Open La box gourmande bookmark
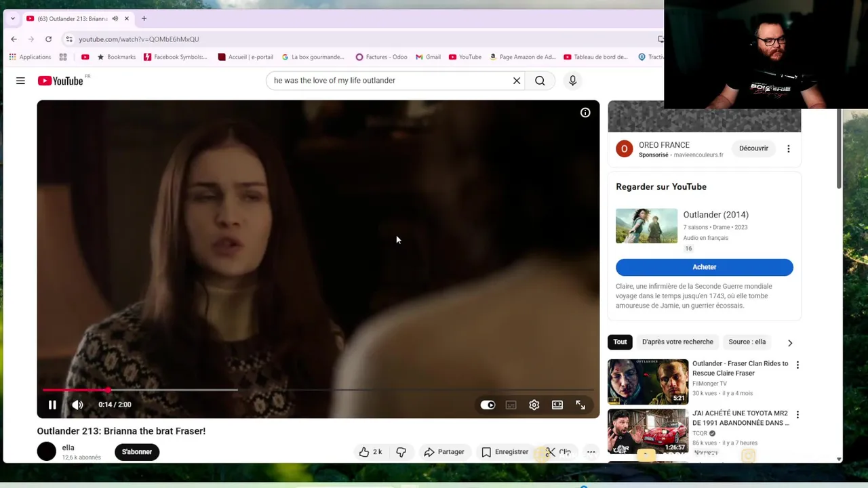Screen dimensions: 868x488 [313, 57]
